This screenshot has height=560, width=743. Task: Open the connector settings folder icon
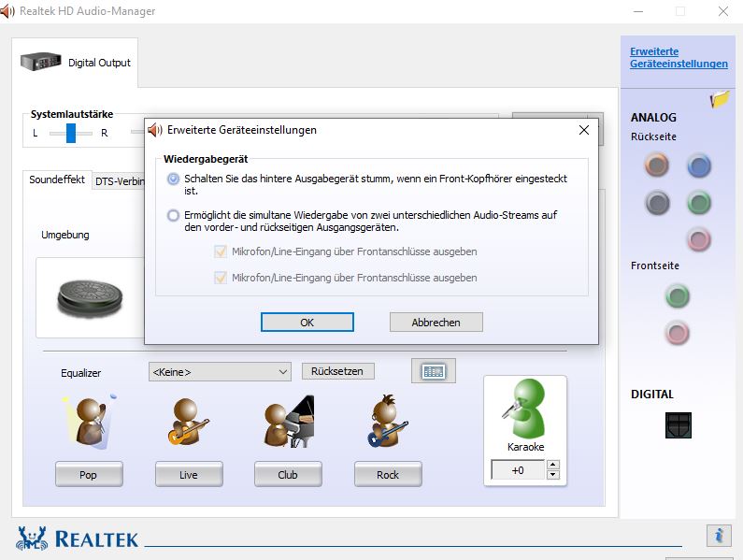tap(720, 99)
